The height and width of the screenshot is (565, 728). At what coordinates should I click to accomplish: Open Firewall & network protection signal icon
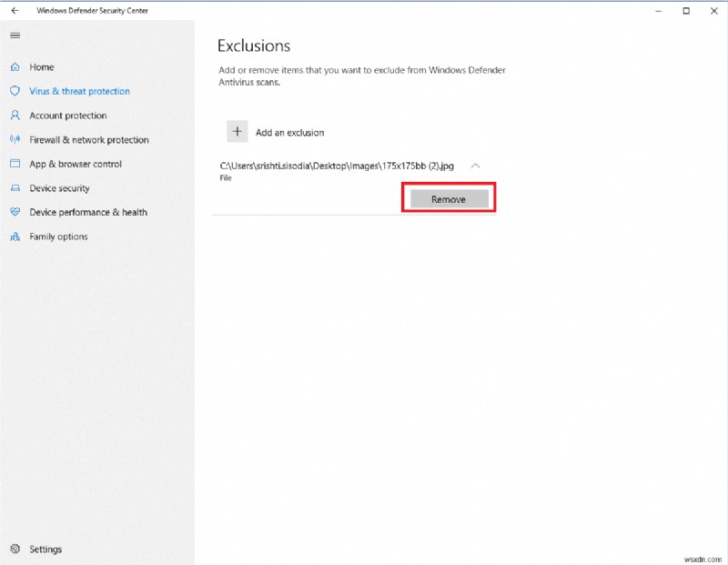15,139
